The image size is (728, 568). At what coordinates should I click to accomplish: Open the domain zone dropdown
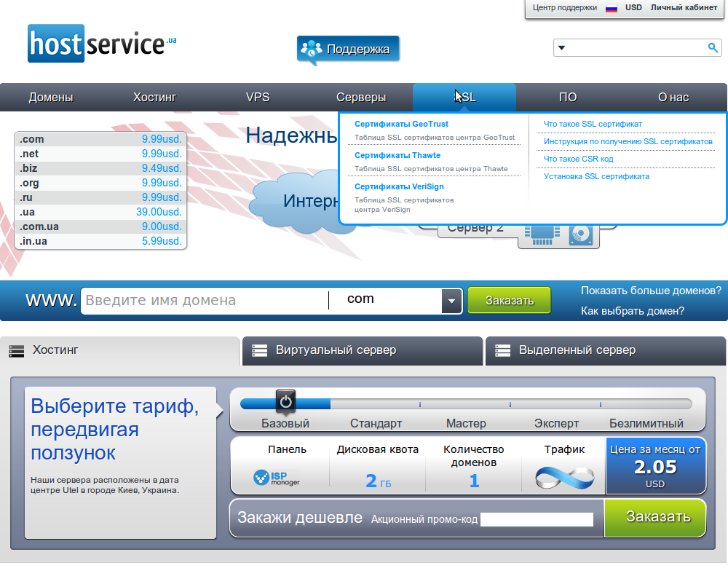(x=451, y=300)
